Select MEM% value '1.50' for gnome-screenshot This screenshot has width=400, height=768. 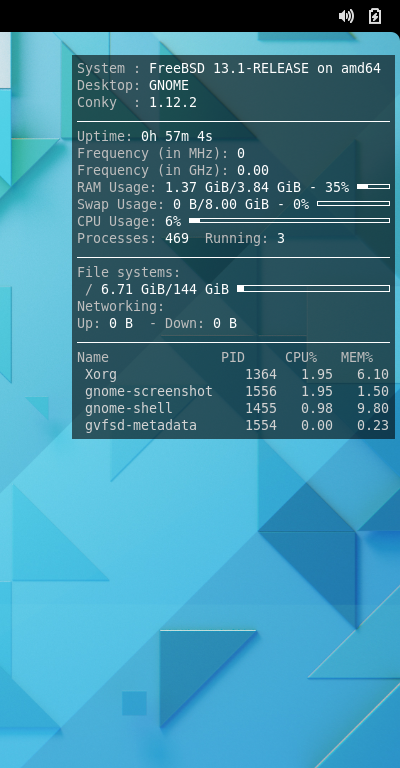point(373,392)
